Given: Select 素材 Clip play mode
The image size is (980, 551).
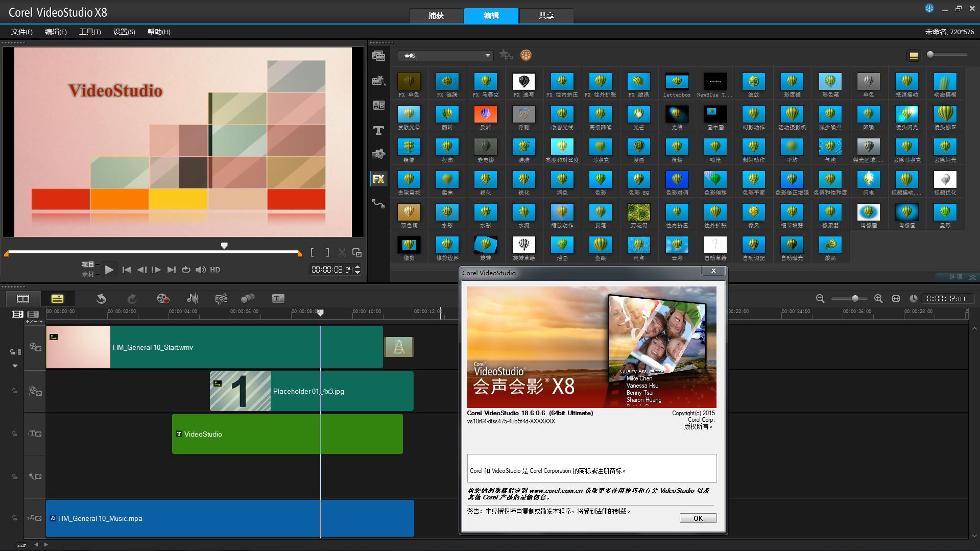Looking at the screenshot, I should point(88,274).
